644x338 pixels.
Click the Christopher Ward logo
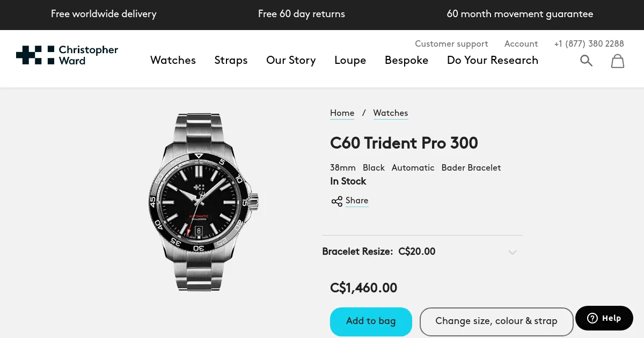pos(67,55)
